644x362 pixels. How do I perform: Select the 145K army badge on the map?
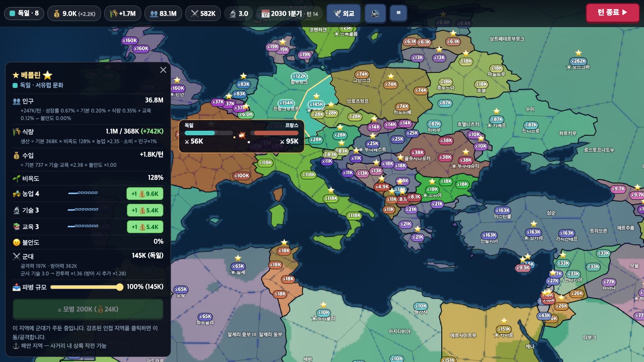tap(316, 105)
